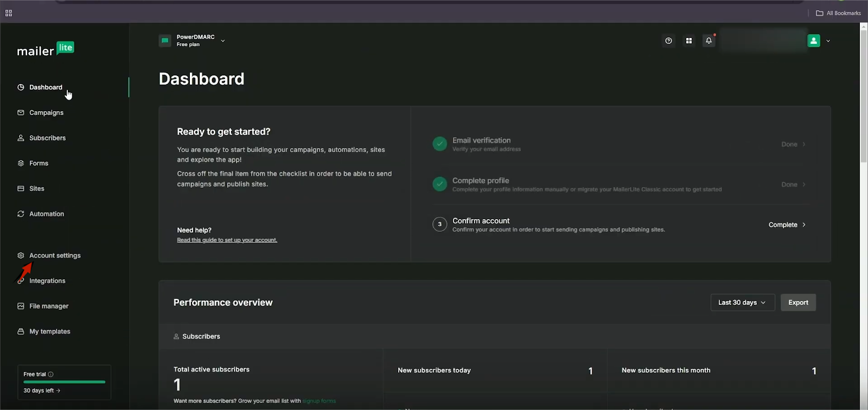
Task: Click the Automation refresh-arrows icon
Action: tap(21, 214)
